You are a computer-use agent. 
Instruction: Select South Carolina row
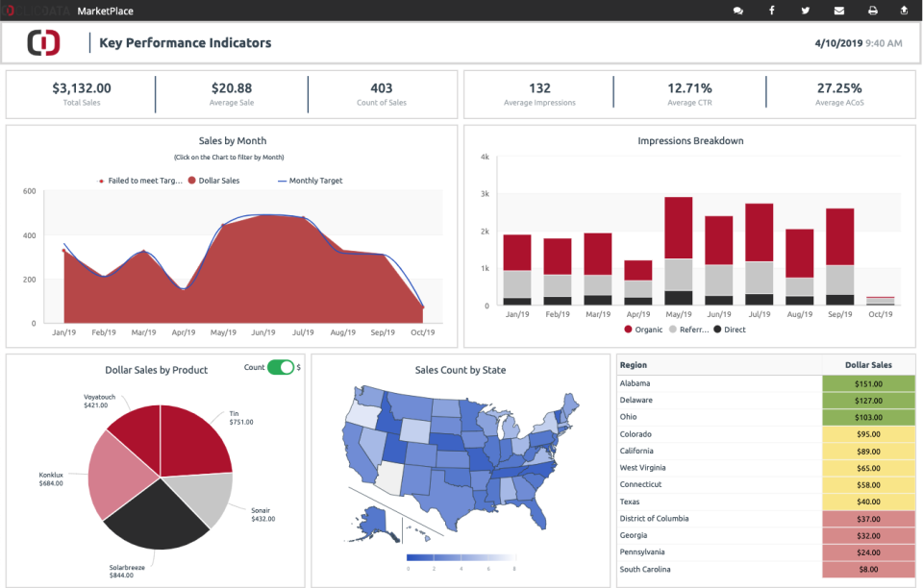pyautogui.click(x=766, y=569)
